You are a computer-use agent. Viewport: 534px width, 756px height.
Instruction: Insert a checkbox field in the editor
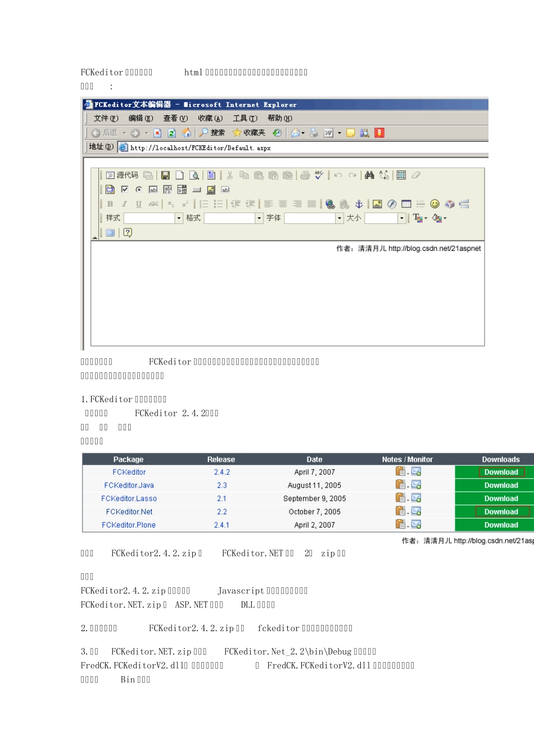click(x=125, y=190)
